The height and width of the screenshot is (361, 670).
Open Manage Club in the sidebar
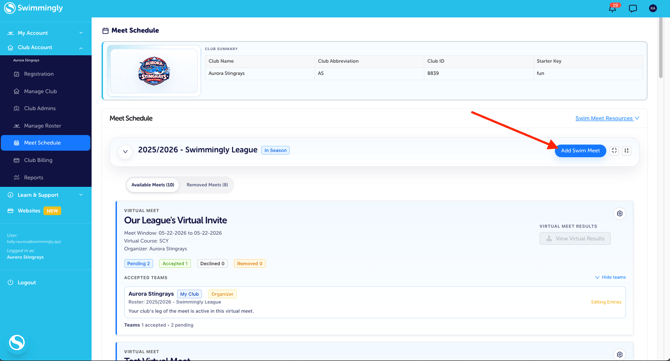click(x=46, y=91)
